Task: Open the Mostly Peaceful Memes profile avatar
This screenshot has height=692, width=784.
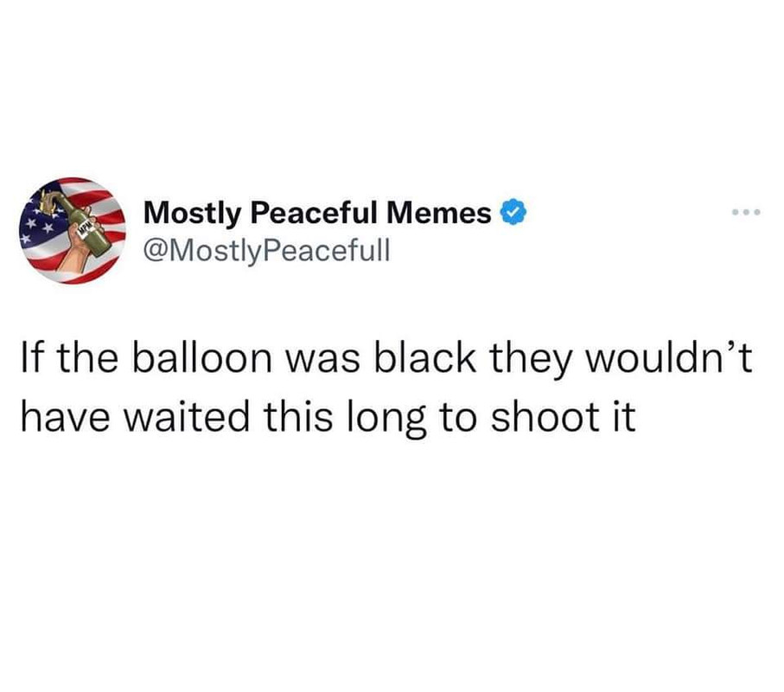Action: point(73,231)
